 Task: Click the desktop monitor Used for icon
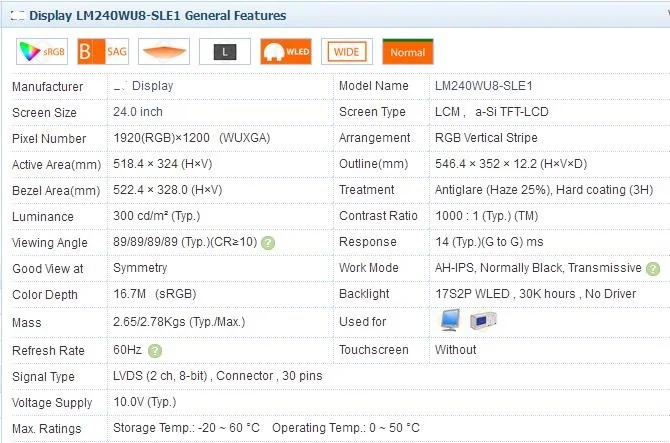point(450,320)
